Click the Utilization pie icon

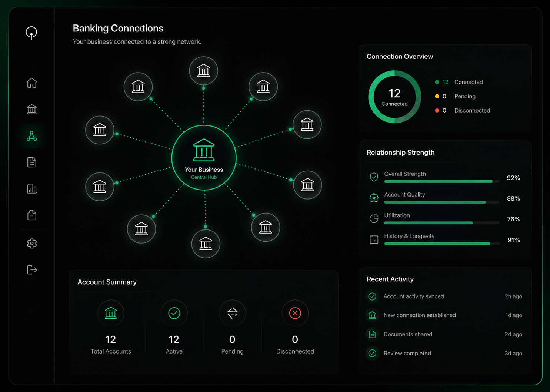(374, 218)
